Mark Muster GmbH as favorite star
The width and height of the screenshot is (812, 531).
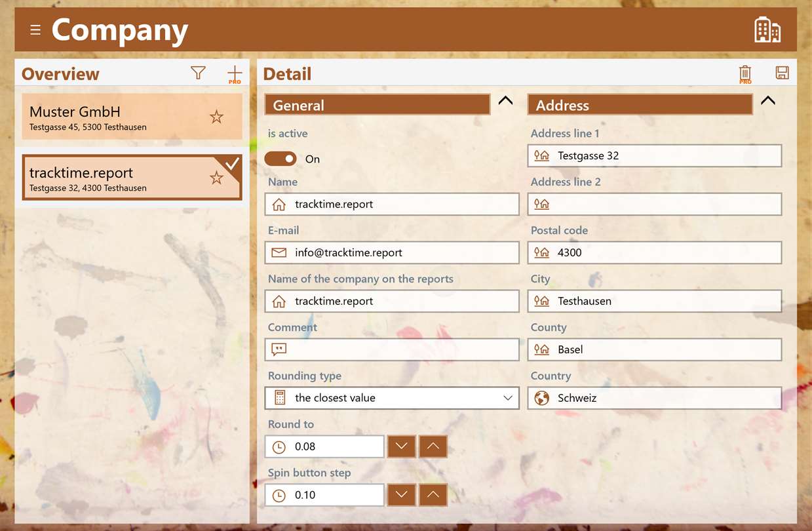pyautogui.click(x=216, y=117)
